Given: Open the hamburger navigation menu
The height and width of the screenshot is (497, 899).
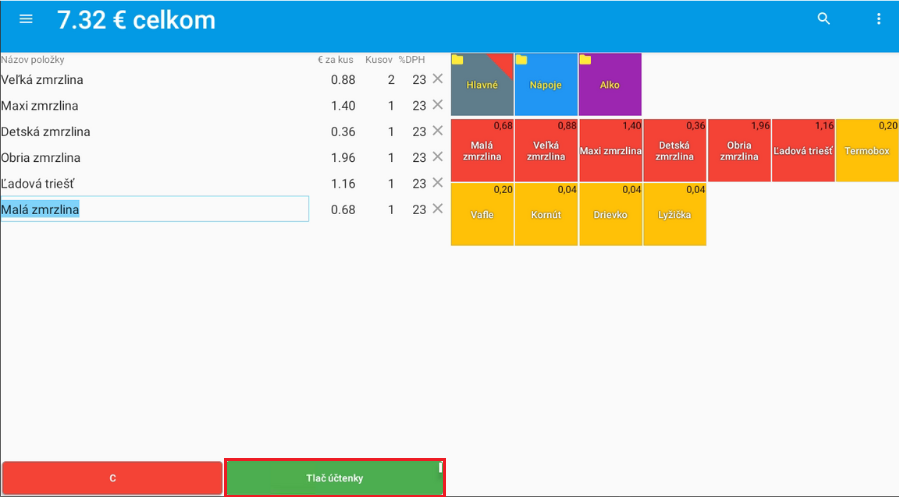Looking at the screenshot, I should click(x=26, y=19).
